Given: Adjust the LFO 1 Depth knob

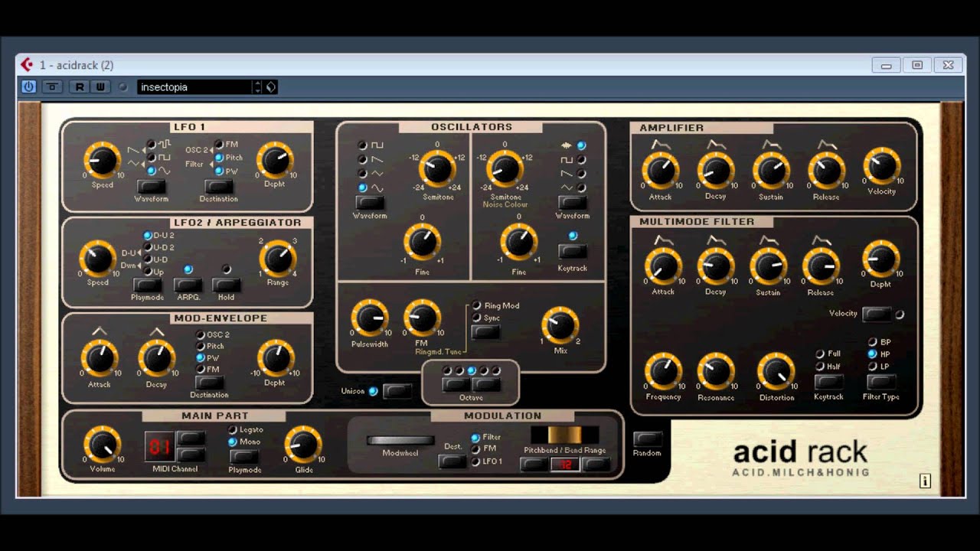Looking at the screenshot, I should coord(274,160).
